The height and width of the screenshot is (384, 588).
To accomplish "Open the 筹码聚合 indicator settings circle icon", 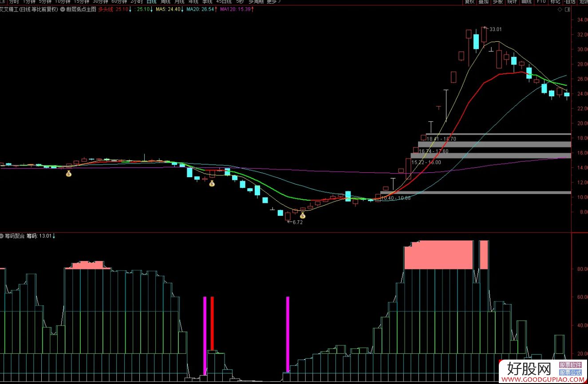I will [2, 236].
